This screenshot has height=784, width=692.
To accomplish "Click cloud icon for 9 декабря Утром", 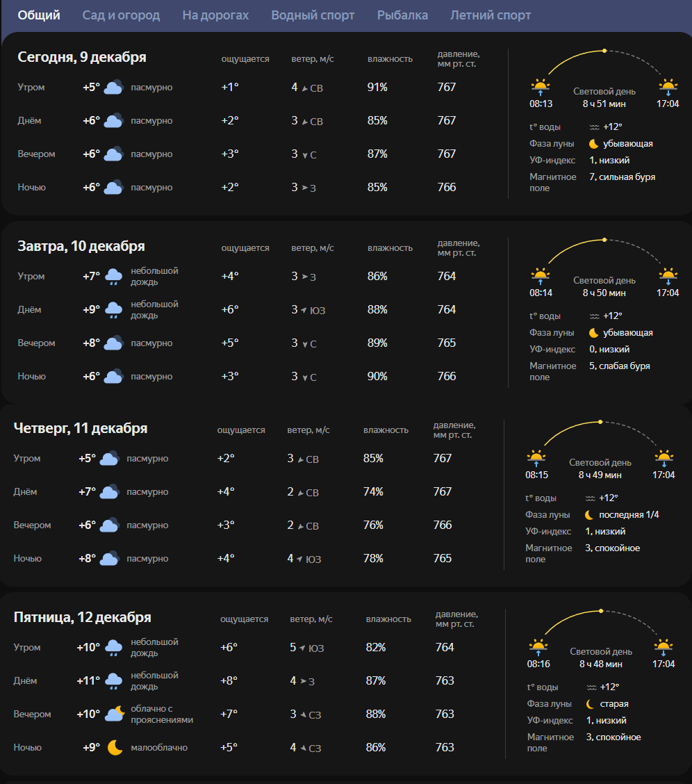I will [113, 88].
